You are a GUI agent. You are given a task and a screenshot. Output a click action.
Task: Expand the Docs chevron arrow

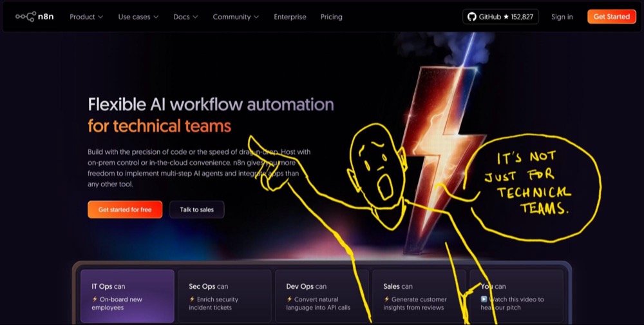pos(196,17)
